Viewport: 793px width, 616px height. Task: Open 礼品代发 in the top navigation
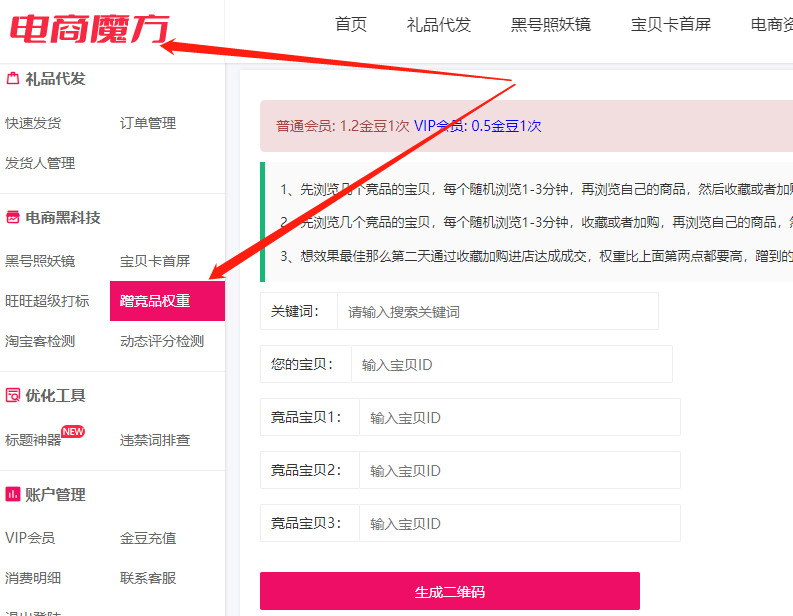pos(438,24)
